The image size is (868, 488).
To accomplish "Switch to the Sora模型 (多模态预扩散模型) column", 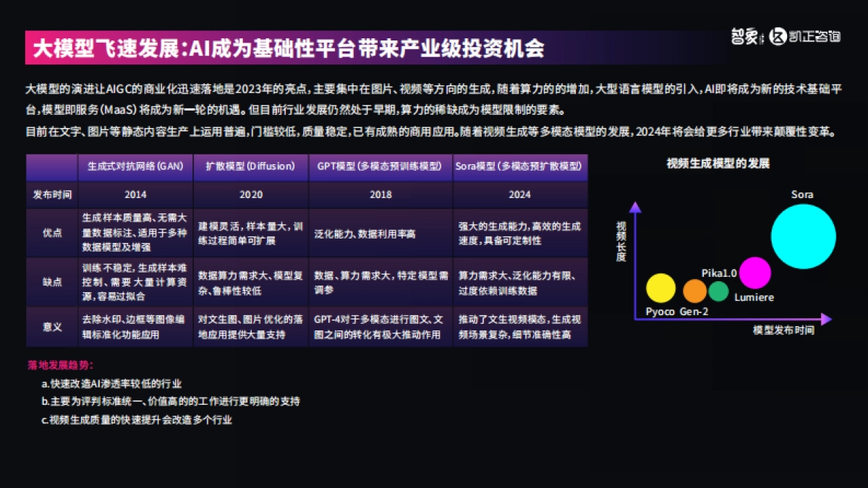I will [518, 167].
